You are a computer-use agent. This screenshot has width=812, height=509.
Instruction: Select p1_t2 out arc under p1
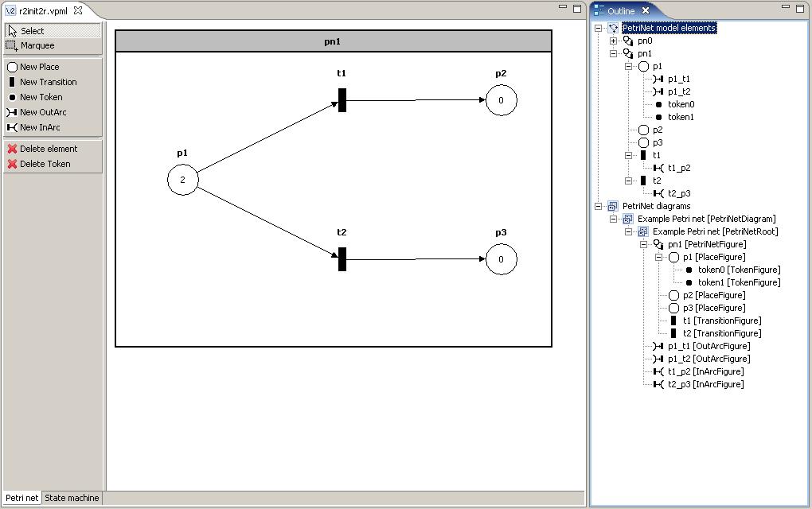678,91
